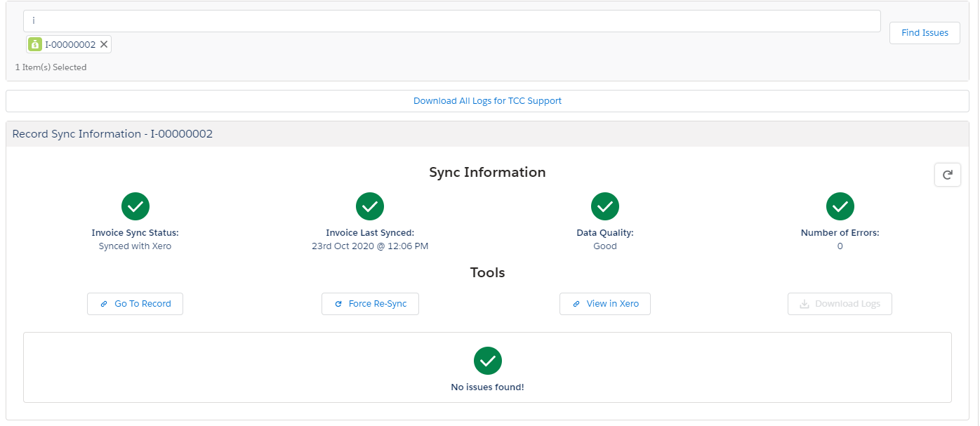Trigger Force Re-Sync for the invoice
Image resolution: width=980 pixels, height=426 pixels.
pyautogui.click(x=370, y=303)
